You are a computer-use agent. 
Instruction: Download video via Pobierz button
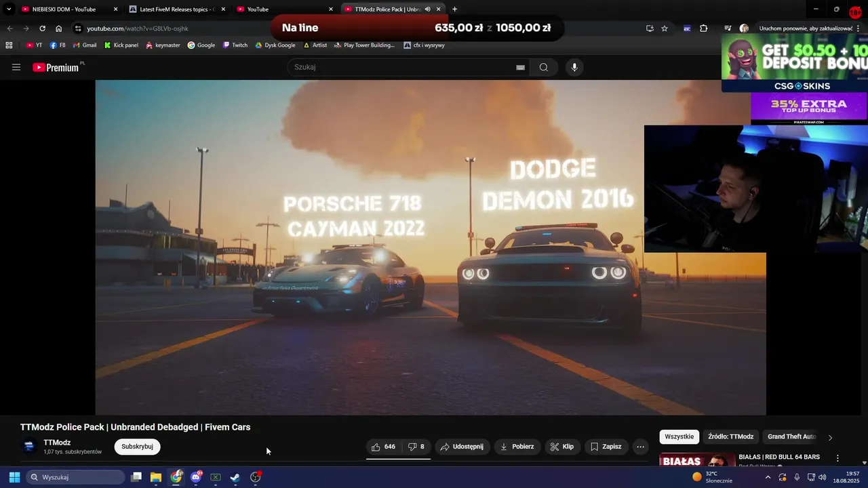point(517,447)
